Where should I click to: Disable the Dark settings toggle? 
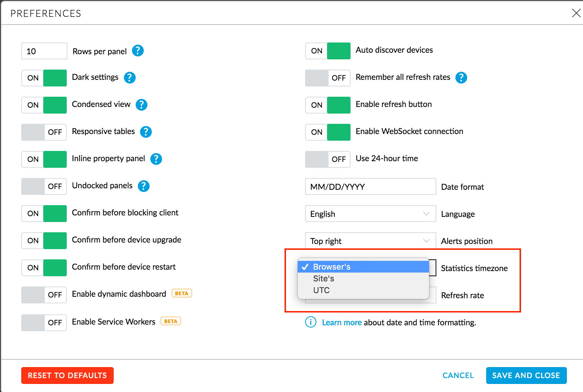point(44,78)
